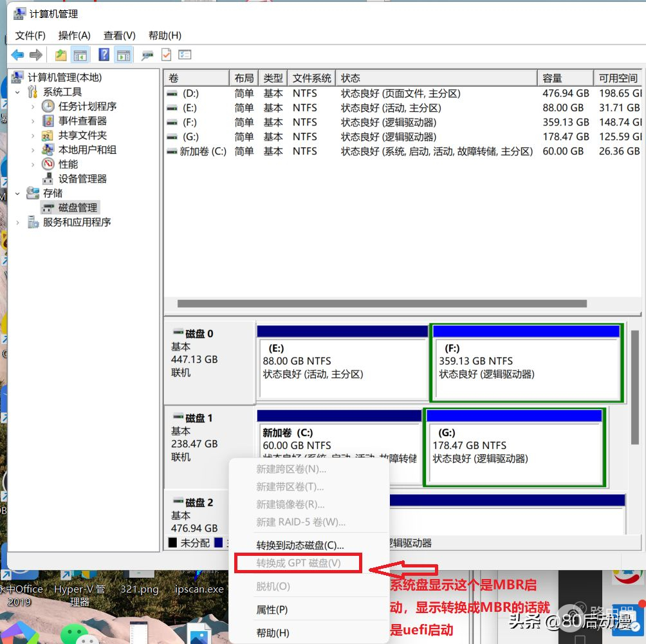This screenshot has width=646, height=644.
Task: Open the blue Help question mark icon
Action: point(104,55)
